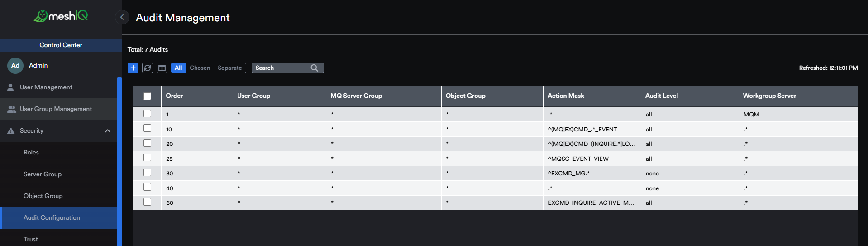The width and height of the screenshot is (868, 246).
Task: Open the Trust page
Action: (x=58, y=238)
